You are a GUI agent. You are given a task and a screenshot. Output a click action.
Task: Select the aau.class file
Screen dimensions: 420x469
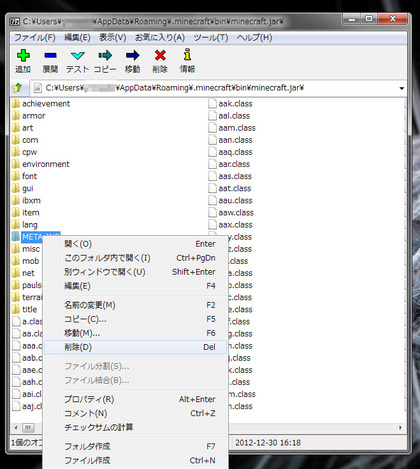click(x=230, y=200)
